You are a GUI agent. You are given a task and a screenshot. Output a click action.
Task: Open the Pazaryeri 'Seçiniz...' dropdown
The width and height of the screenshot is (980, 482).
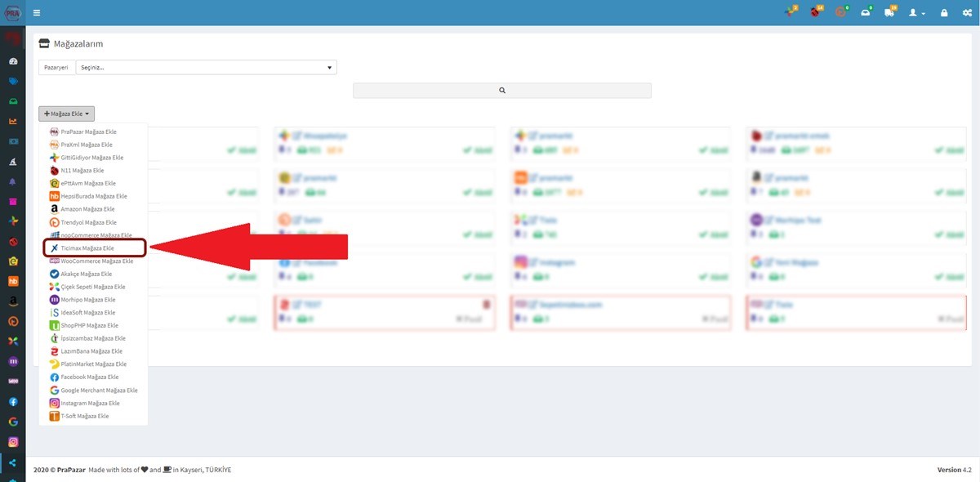click(x=206, y=68)
